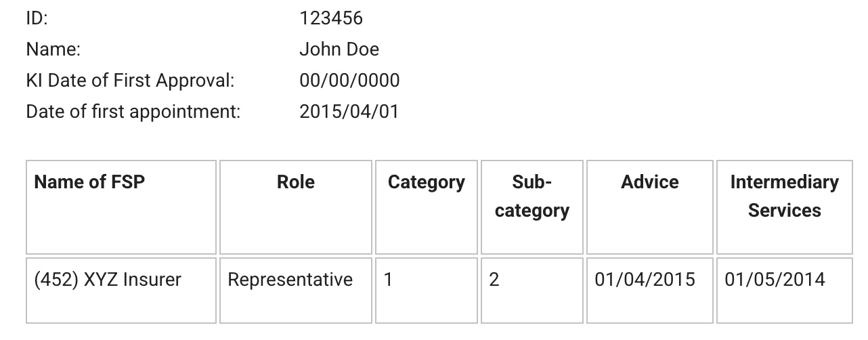Click the ID label
The width and height of the screenshot is (868, 340).
pyautogui.click(x=37, y=18)
